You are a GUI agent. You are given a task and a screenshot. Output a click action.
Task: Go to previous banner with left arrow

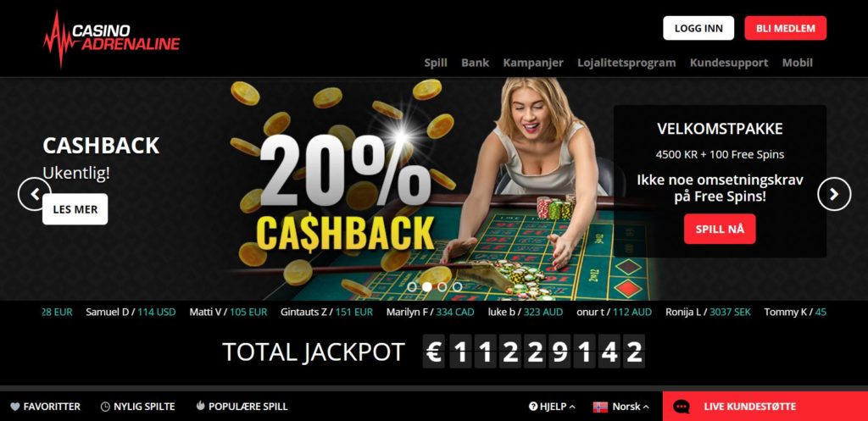tap(34, 194)
